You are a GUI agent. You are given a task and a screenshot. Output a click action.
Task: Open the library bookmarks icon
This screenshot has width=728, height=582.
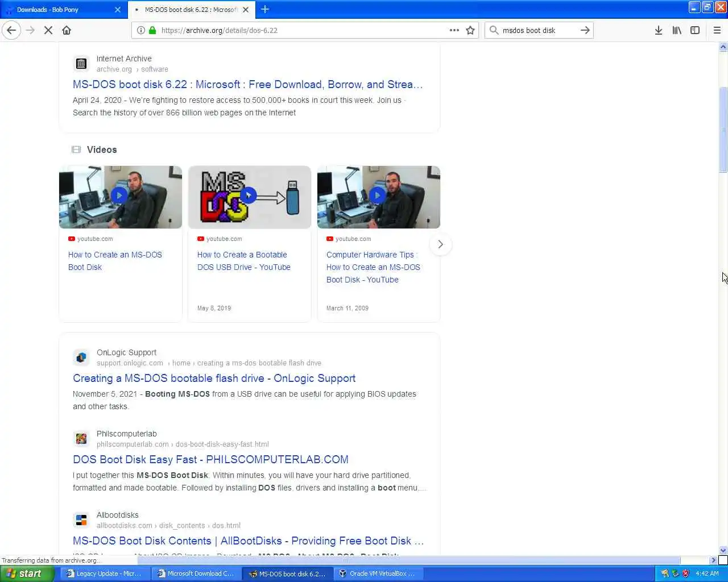[x=677, y=30]
